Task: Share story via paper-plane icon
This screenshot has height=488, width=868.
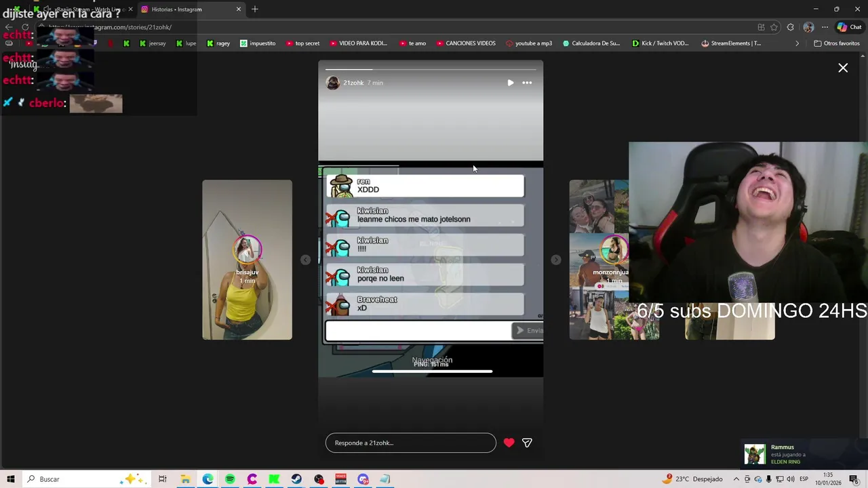Action: click(527, 443)
